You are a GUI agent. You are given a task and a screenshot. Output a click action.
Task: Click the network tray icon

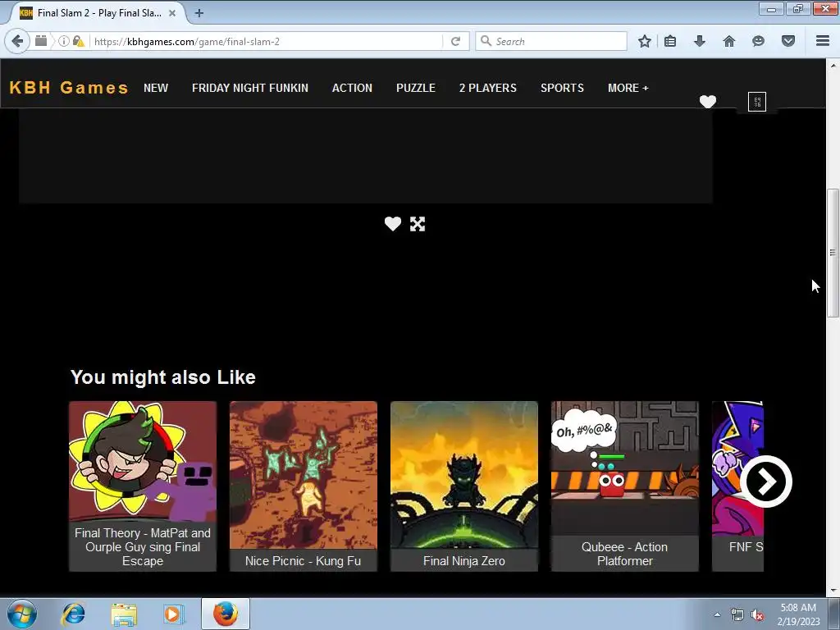coord(737,614)
